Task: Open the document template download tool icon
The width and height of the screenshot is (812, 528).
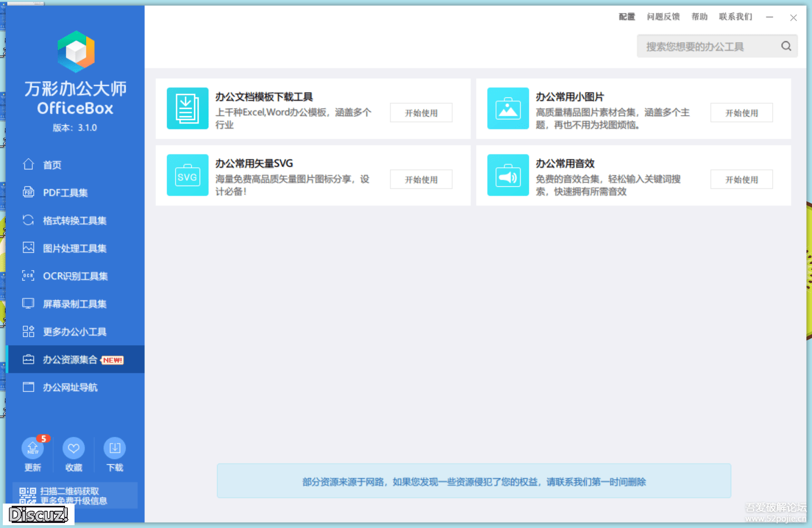Action: coord(187,108)
